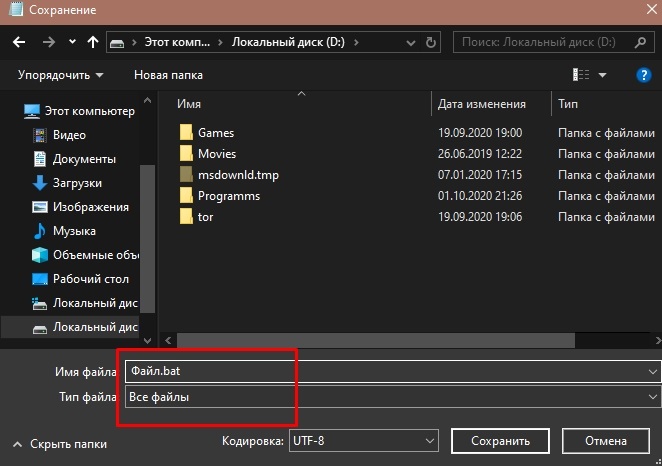662x466 pixels.
Task: Select the Games folder icon
Action: click(x=185, y=132)
